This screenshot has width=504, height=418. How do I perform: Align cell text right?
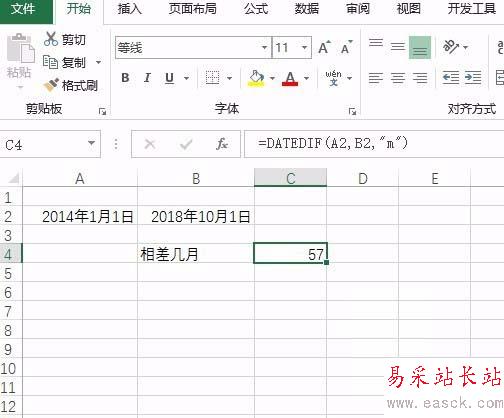420,78
